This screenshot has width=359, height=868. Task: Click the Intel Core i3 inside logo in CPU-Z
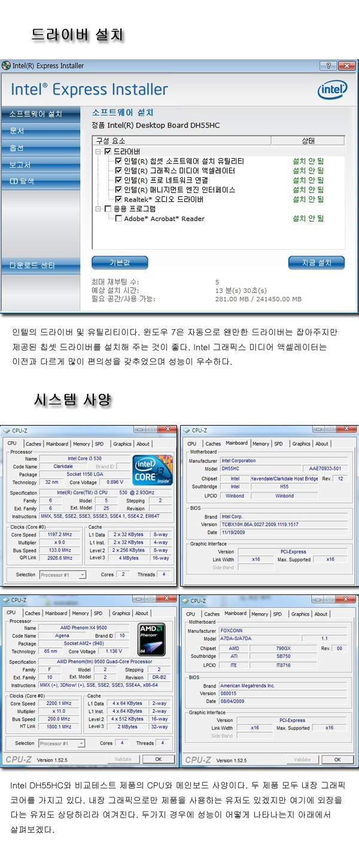click(x=153, y=471)
